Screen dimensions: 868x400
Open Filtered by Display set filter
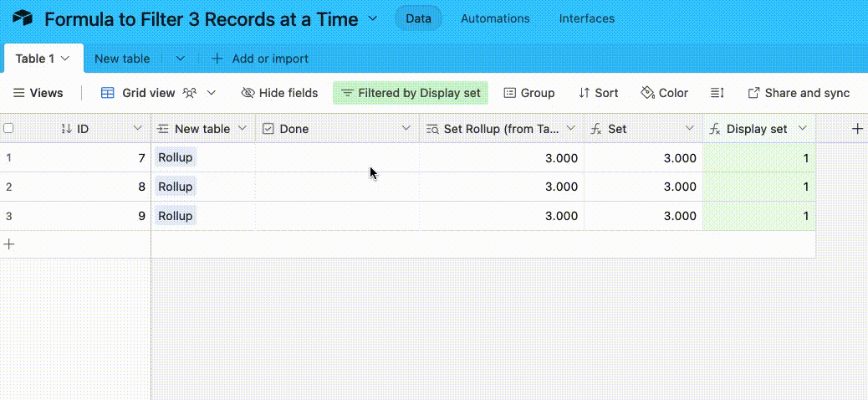411,93
